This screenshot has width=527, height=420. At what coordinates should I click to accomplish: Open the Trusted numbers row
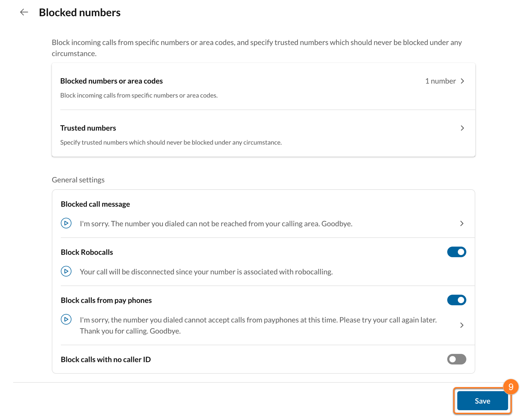coord(88,128)
